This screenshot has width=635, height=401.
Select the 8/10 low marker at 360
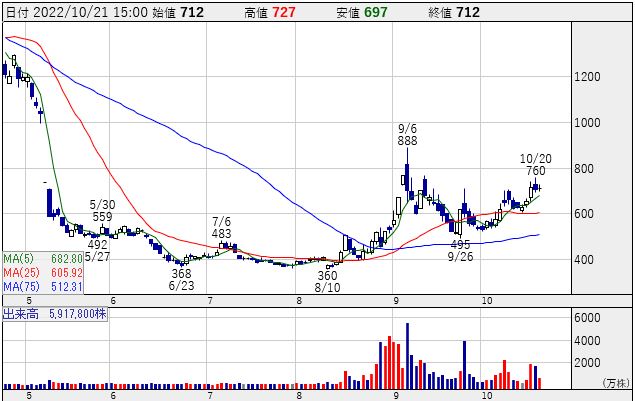pos(327,275)
